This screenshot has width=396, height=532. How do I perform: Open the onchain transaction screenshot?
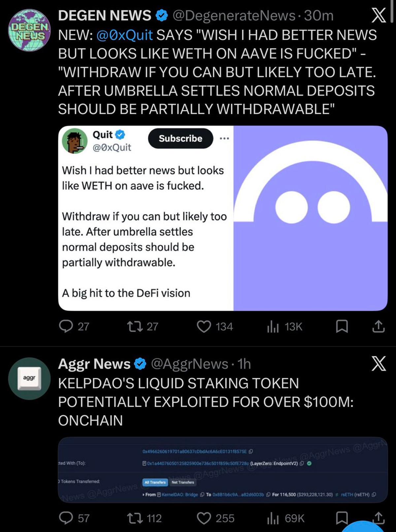click(x=223, y=470)
